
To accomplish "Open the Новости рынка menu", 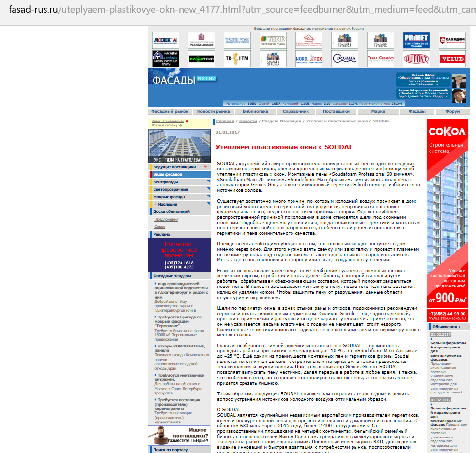I will [213, 112].
